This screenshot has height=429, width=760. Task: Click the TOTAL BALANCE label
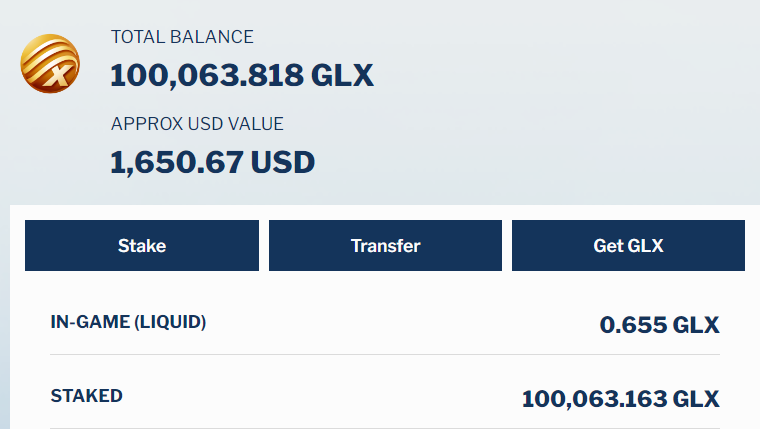pos(182,37)
